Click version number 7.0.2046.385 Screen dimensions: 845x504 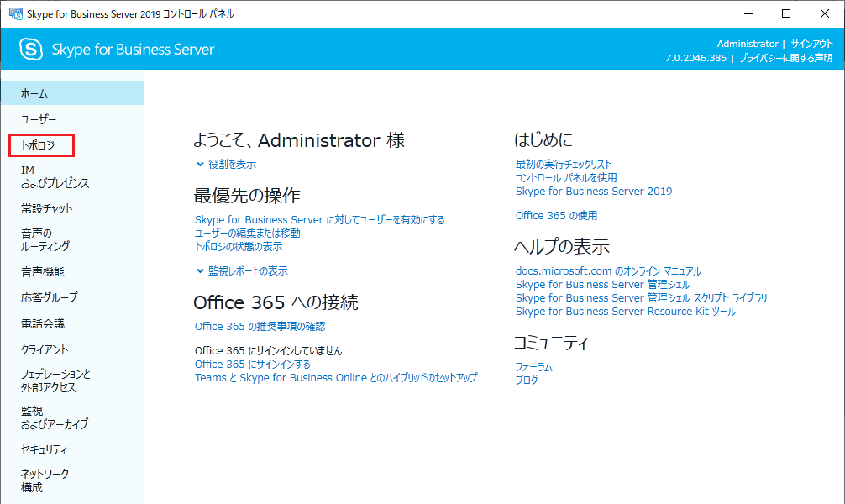click(695, 58)
